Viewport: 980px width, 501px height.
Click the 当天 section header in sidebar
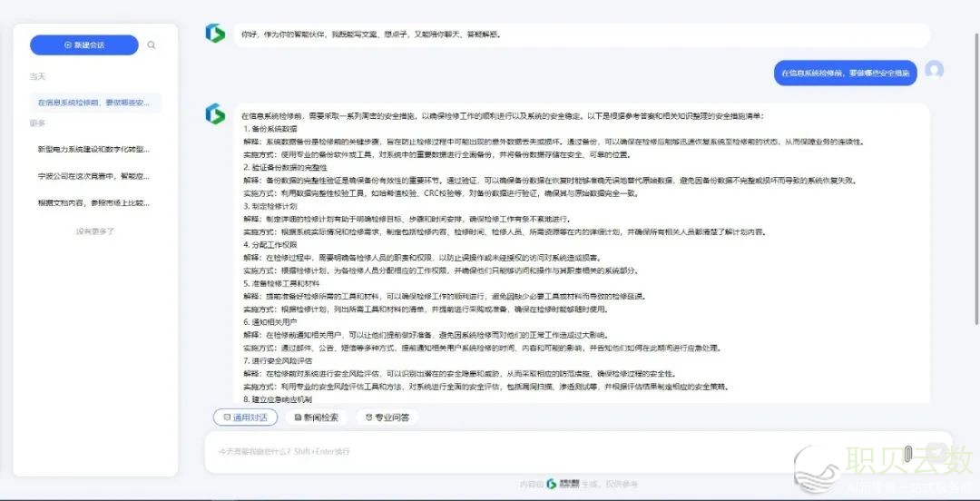(36, 77)
